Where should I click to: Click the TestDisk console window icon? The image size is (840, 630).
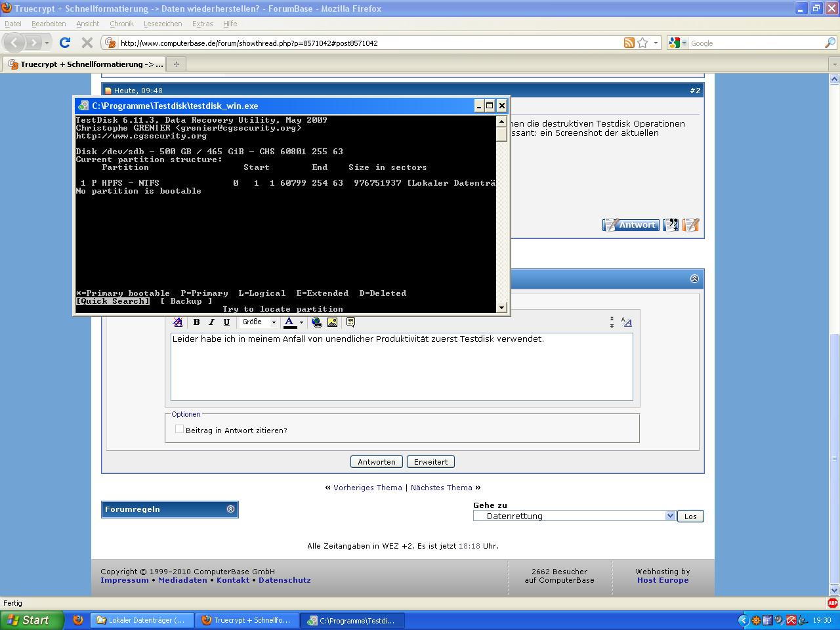tap(83, 106)
